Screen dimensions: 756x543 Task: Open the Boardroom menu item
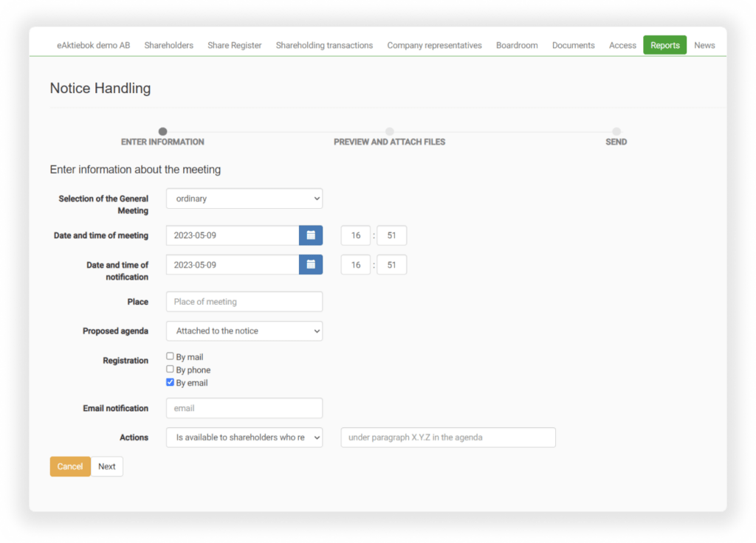coord(517,45)
